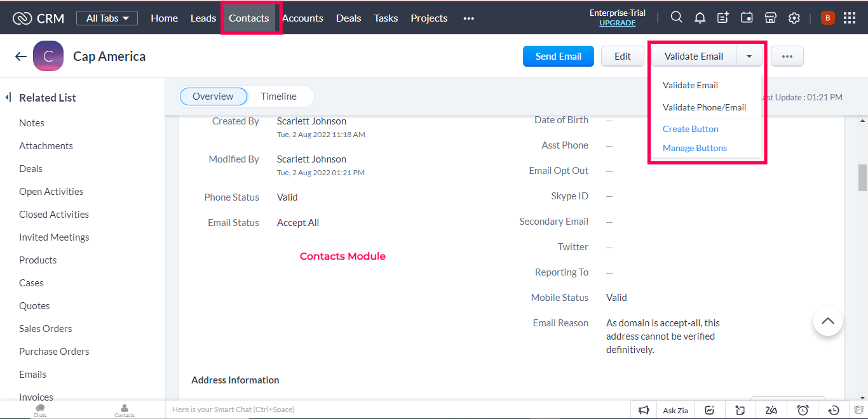Image resolution: width=868 pixels, height=419 pixels.
Task: Open Invited Meetings in Related List
Action: tap(54, 237)
